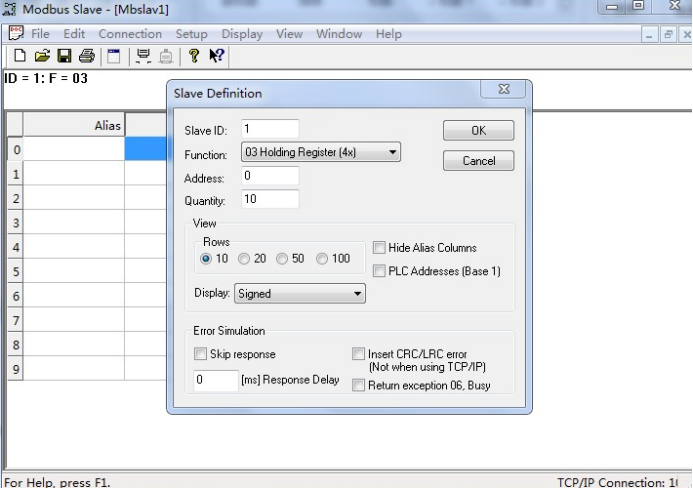This screenshot has width=693, height=489.
Task: Select row header 7 in table
Action: pos(15,320)
